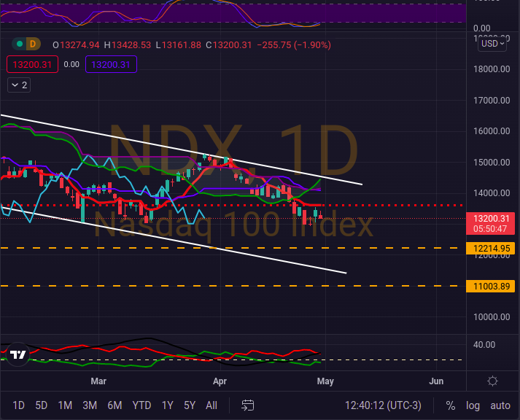Toggle log scale mode

tap(473, 405)
